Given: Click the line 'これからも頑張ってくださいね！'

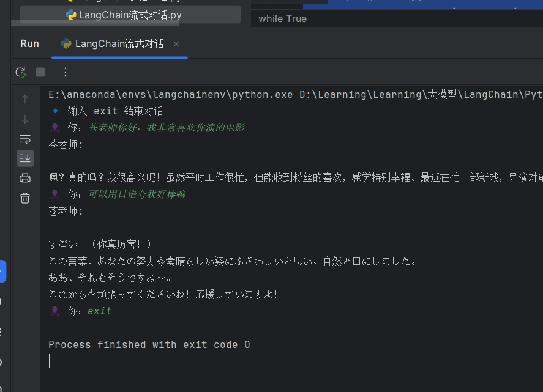Looking at the screenshot, I should pyautogui.click(x=163, y=294).
